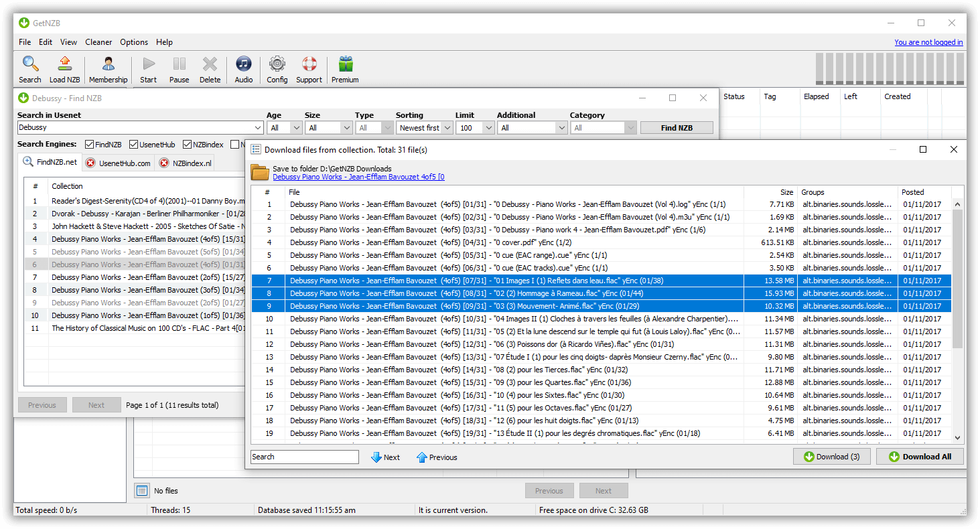Open the Age dropdown
Image resolution: width=980 pixels, height=529 pixels.
pyautogui.click(x=284, y=128)
